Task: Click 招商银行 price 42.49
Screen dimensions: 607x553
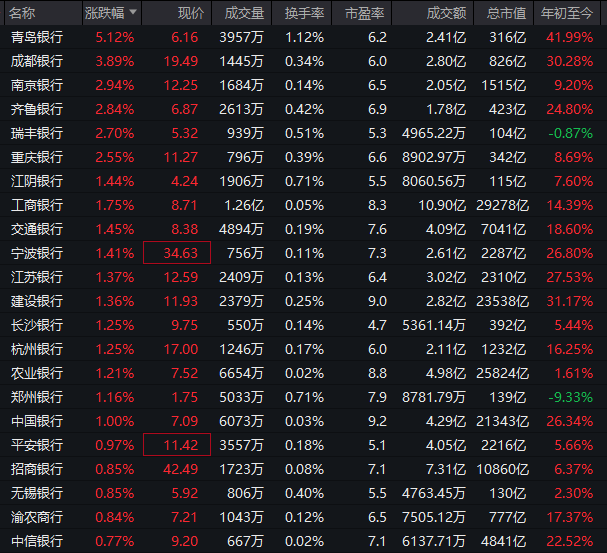Action: click(x=180, y=469)
